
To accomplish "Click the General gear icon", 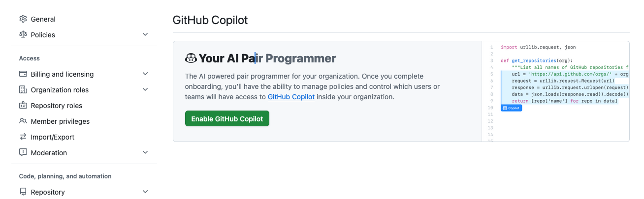I will coord(23,19).
